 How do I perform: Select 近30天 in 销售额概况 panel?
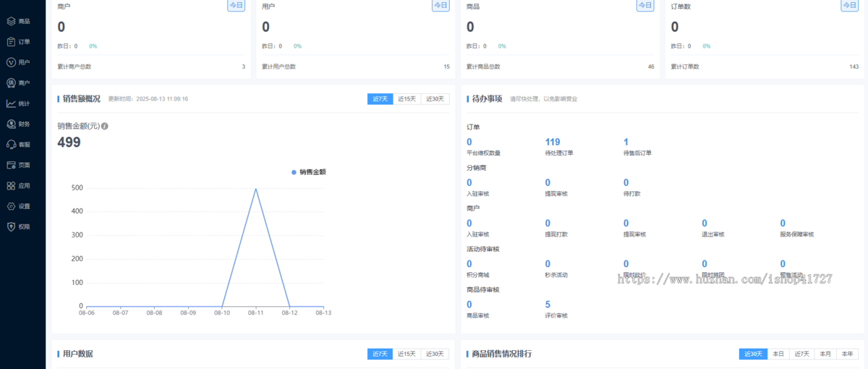tap(435, 99)
